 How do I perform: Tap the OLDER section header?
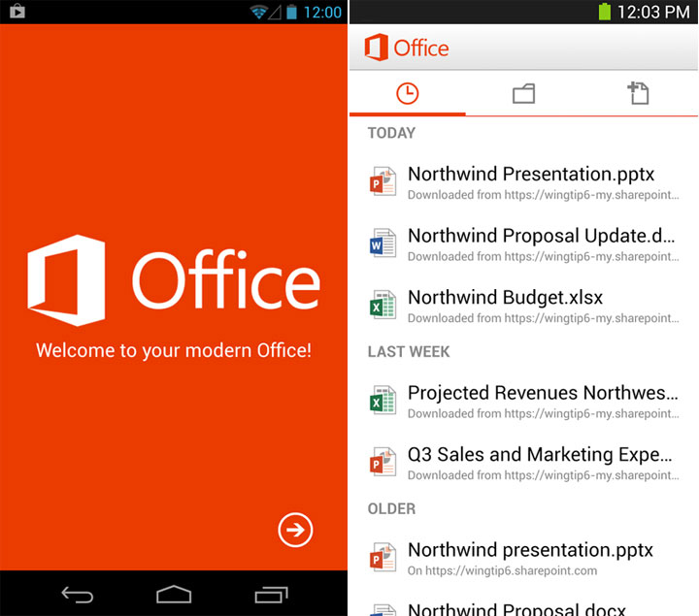click(x=391, y=508)
